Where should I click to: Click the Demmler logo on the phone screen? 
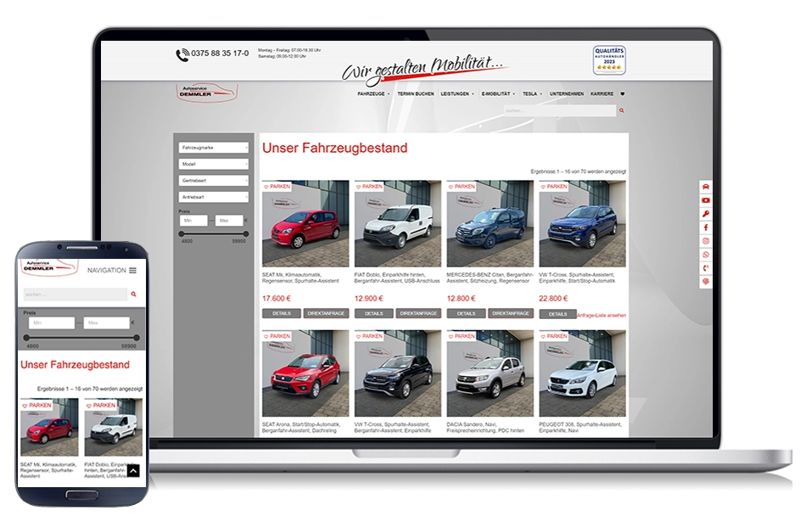point(49,266)
